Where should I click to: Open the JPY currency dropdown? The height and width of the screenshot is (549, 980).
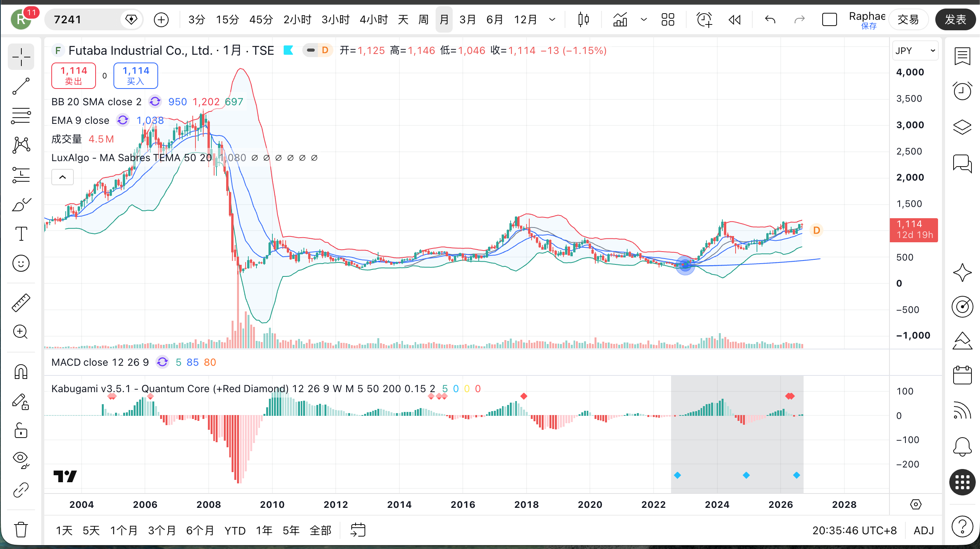coord(915,50)
